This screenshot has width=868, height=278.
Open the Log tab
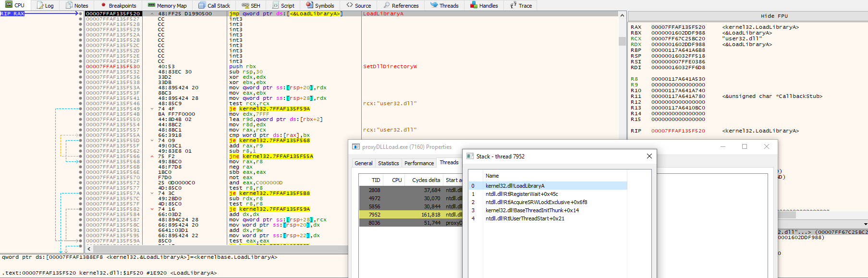(45, 5)
